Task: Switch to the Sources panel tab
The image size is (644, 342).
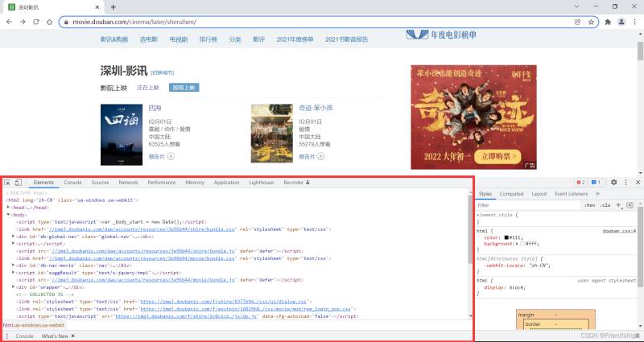Action: pyautogui.click(x=100, y=183)
